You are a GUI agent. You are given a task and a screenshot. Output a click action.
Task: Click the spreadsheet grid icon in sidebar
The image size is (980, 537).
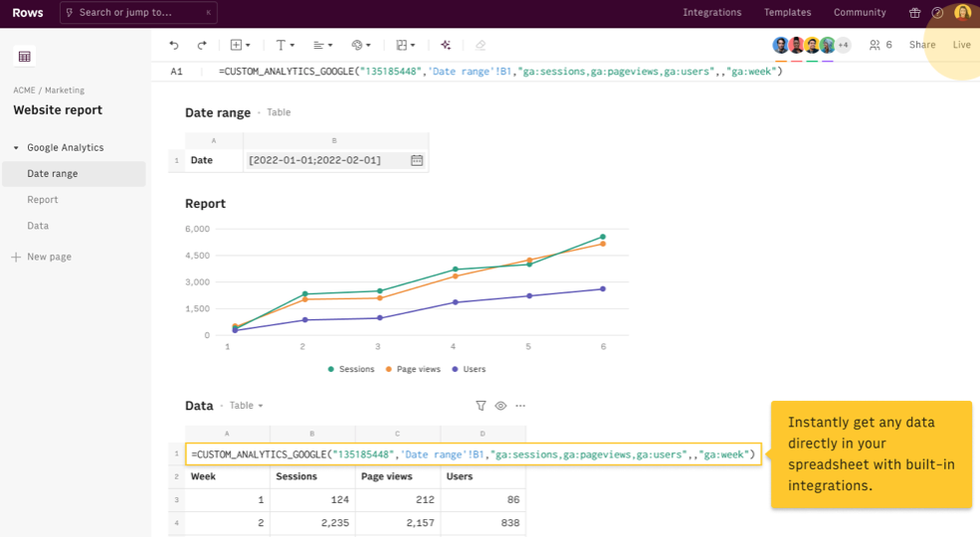coord(24,57)
